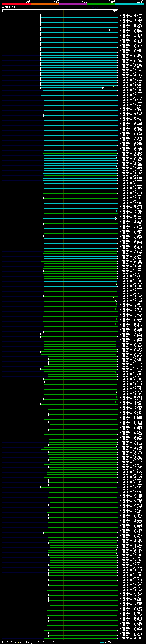This screenshot has height=644, width=146.
Task: Click the purple ~60% identity legend segment
Action: point(73,4)
